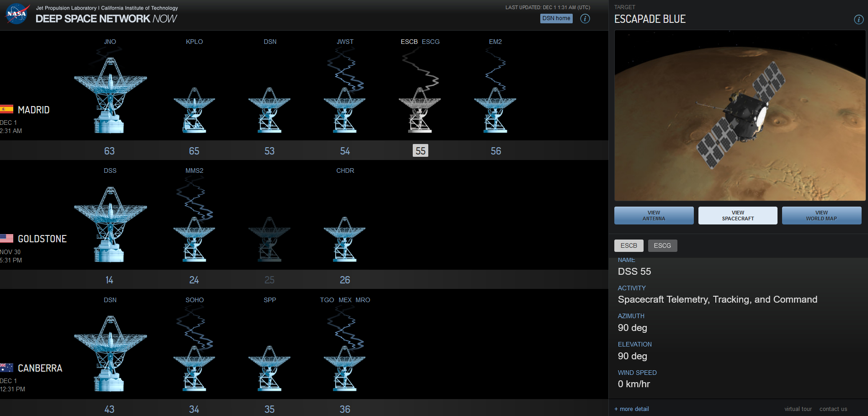The image size is (868, 416).
Task: Go to DSN home
Action: [556, 18]
